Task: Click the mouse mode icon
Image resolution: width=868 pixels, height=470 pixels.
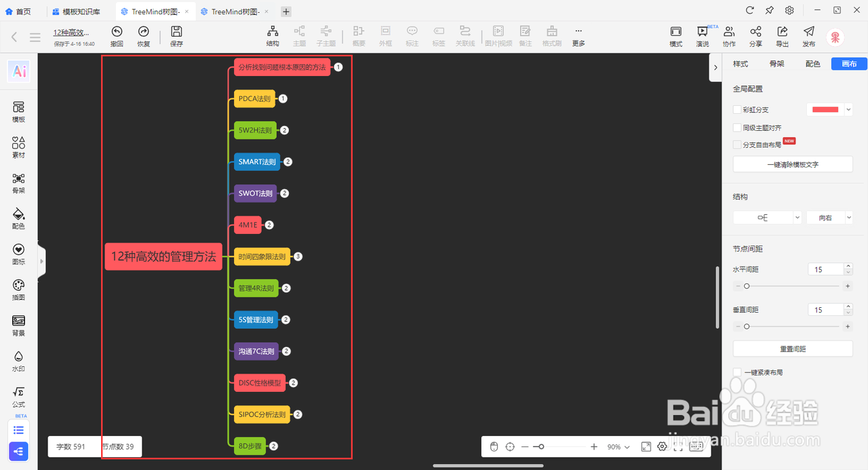Action: click(x=494, y=447)
